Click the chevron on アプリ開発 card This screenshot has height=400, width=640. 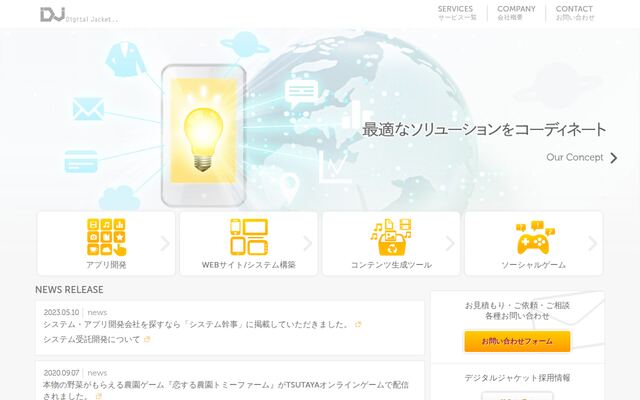click(165, 244)
